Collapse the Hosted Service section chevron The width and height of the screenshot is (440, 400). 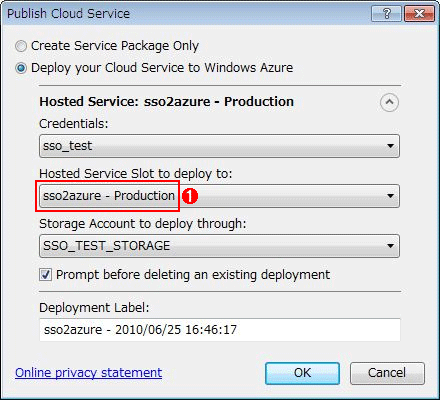(389, 102)
